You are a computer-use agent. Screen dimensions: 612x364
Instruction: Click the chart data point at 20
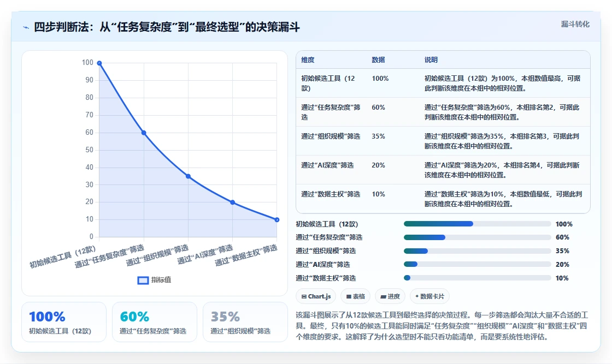point(233,202)
